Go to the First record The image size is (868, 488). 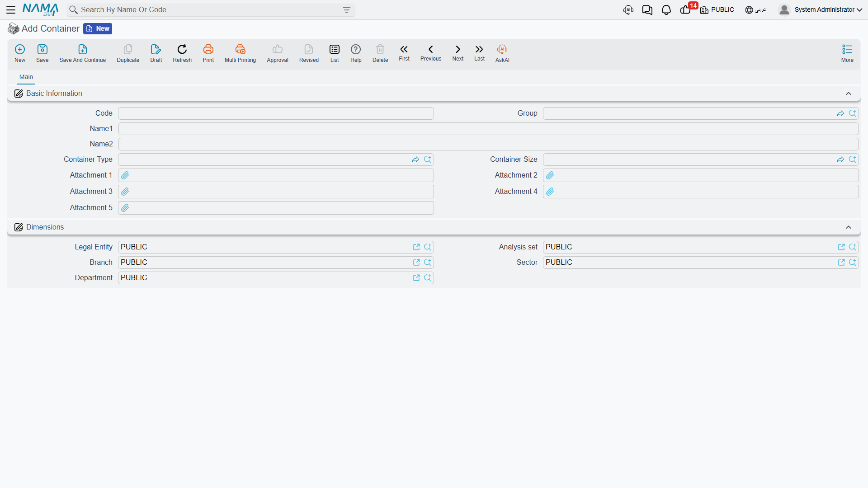[404, 53]
